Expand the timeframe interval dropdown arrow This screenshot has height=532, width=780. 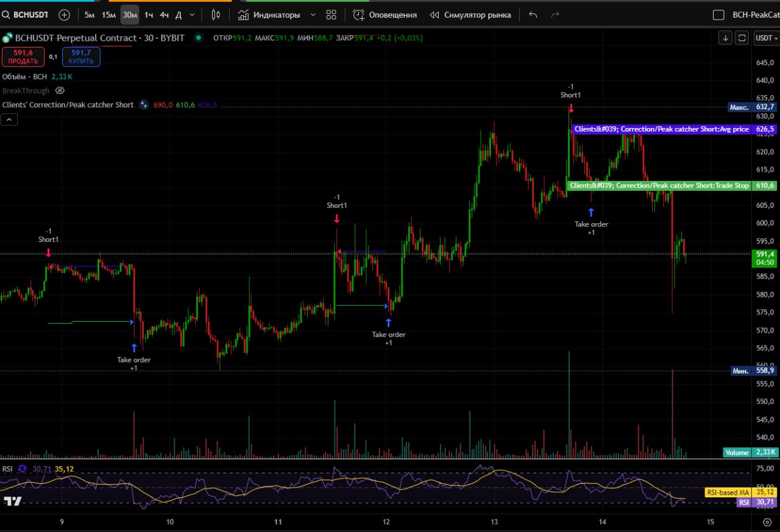click(x=193, y=15)
